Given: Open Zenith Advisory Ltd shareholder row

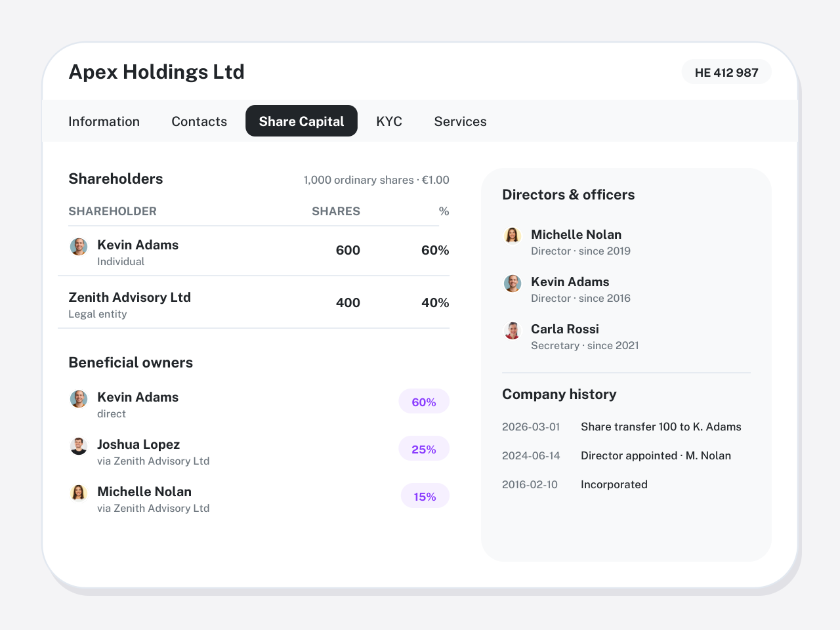Looking at the screenshot, I should (253, 303).
